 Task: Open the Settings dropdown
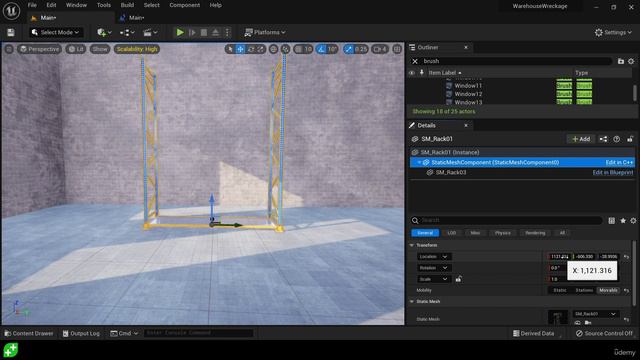[613, 32]
